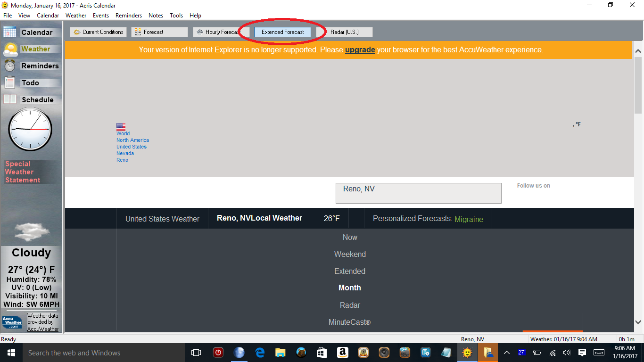Open the File menu
The height and width of the screenshot is (362, 644).
click(x=8, y=16)
